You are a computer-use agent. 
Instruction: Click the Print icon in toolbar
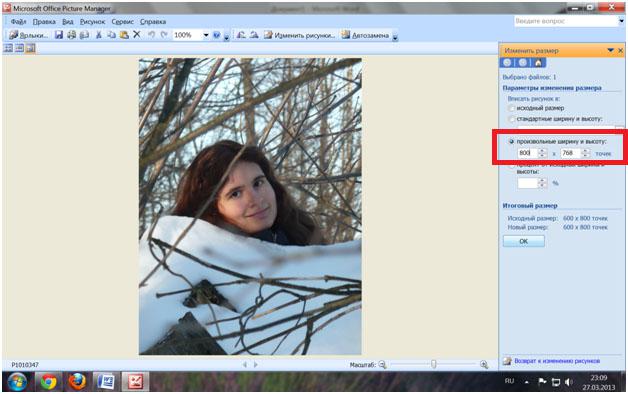[x=71, y=35]
